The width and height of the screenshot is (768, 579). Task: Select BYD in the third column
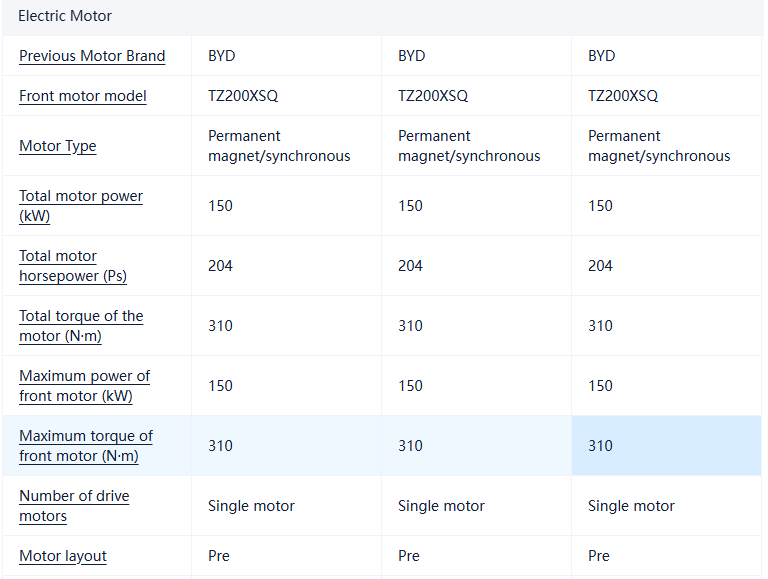pyautogui.click(x=602, y=56)
